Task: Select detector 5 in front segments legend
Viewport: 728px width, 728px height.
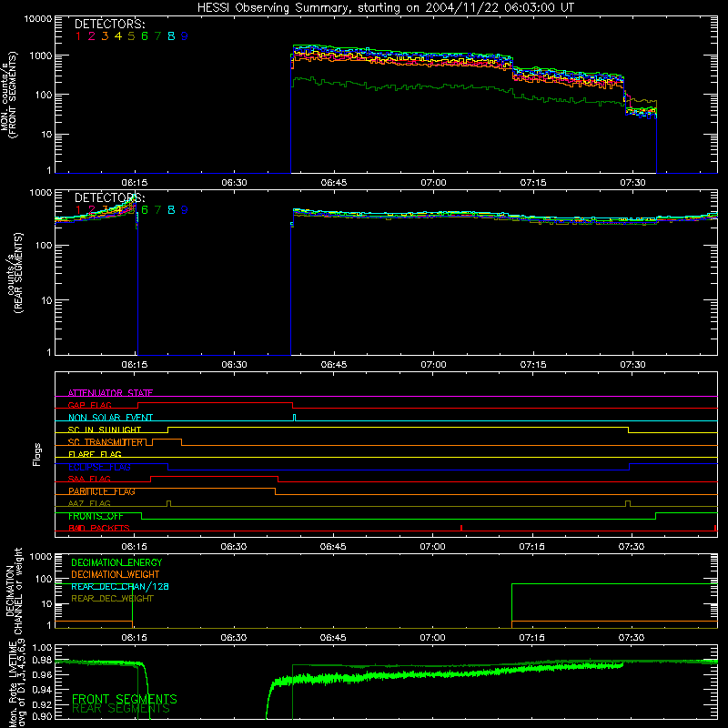Action: coord(131,36)
